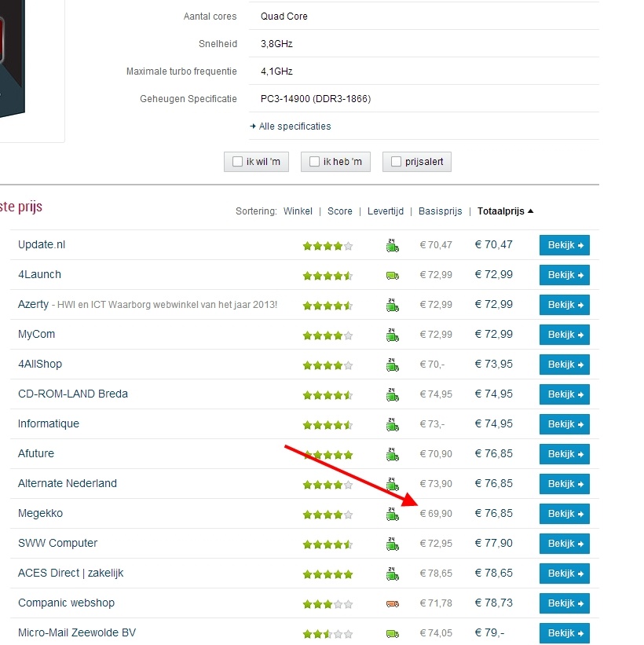Open the Azerty shop link
This screenshot has width=644, height=645.
coord(33,304)
